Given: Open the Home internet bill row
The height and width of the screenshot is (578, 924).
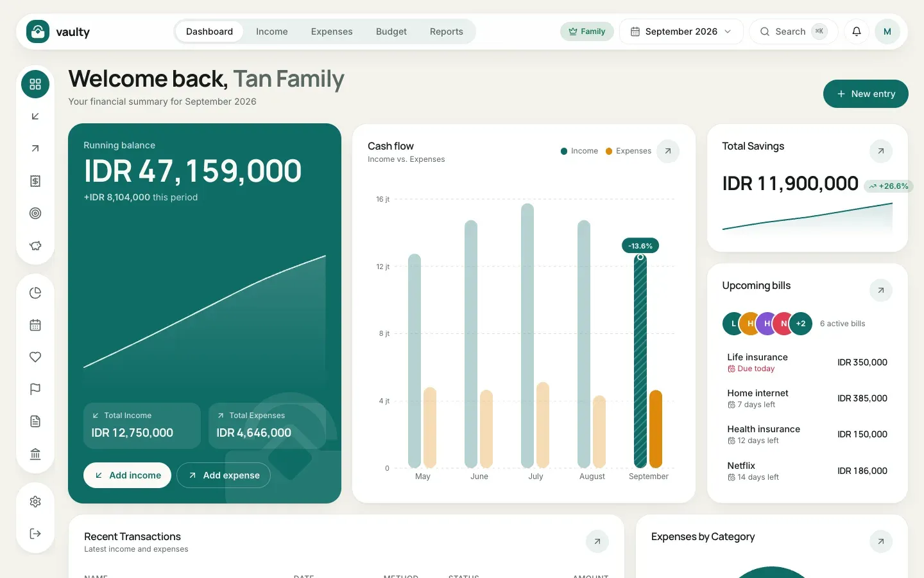Looking at the screenshot, I should [x=807, y=398].
